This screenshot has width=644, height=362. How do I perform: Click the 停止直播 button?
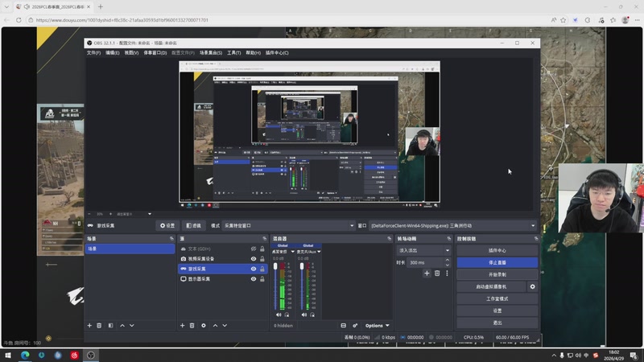pos(497,262)
